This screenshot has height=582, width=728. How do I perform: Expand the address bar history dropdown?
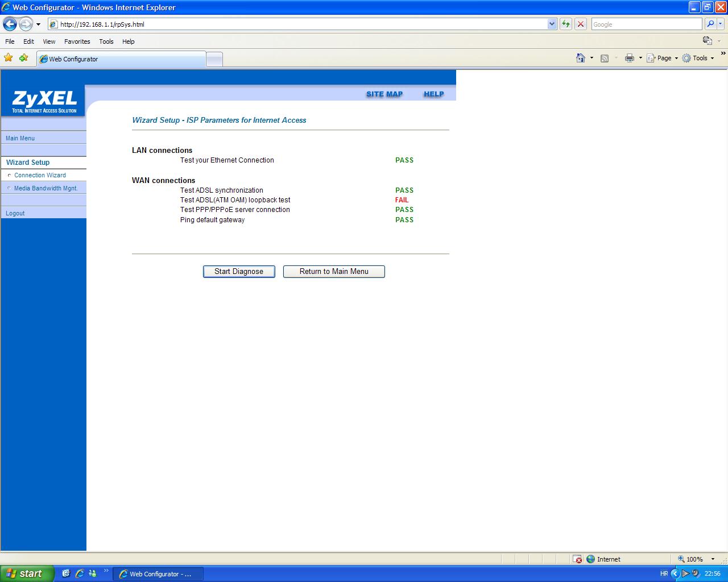coord(552,24)
